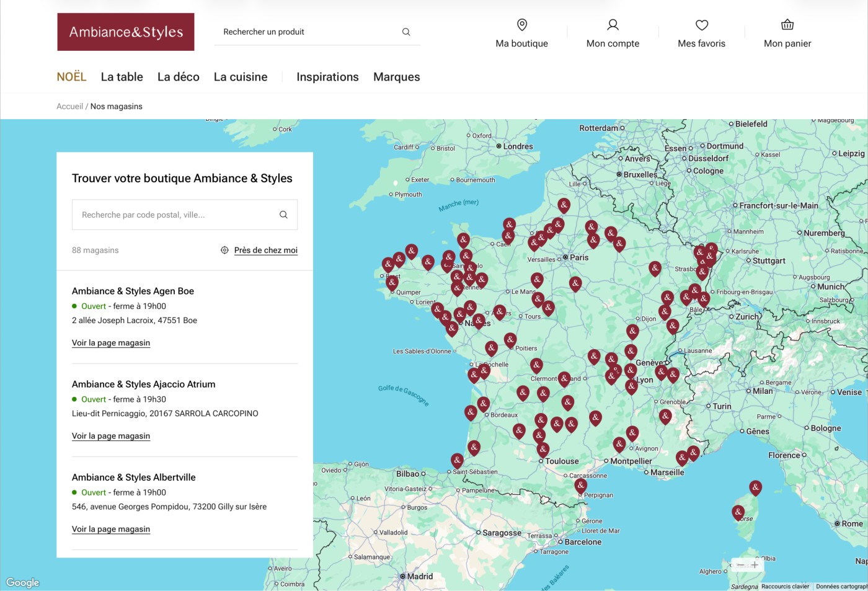Screen dimensions: 868x591
Task: Click the Accueil breadcrumb link
Action: (69, 107)
